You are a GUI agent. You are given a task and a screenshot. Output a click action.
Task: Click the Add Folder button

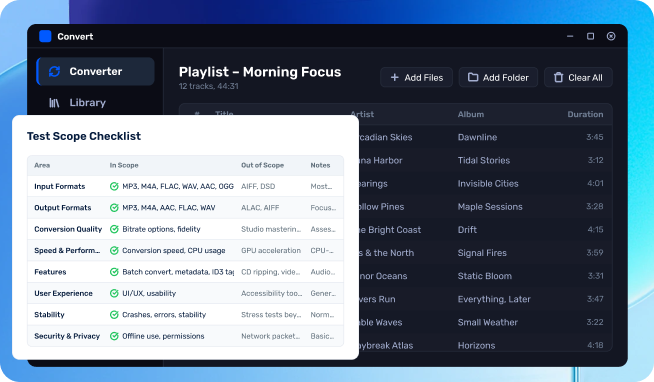(x=498, y=78)
